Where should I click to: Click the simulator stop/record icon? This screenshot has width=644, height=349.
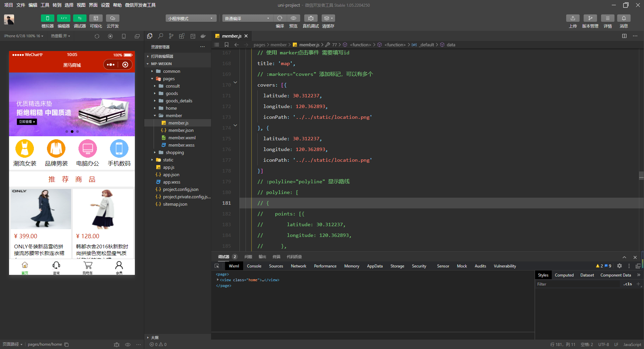coord(110,36)
